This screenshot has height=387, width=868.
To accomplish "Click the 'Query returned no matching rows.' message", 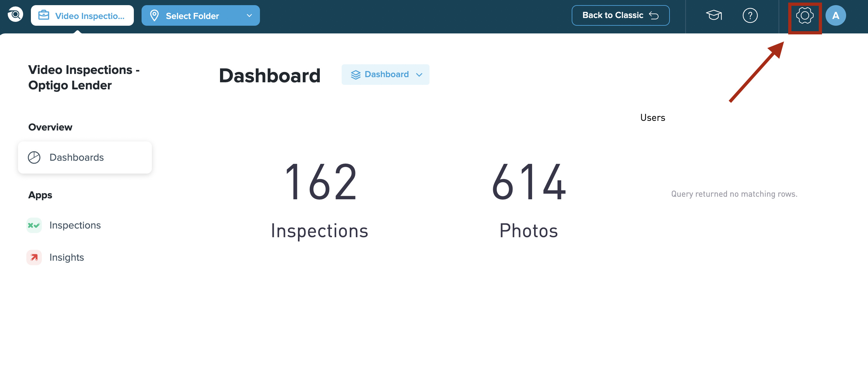I will 734,194.
